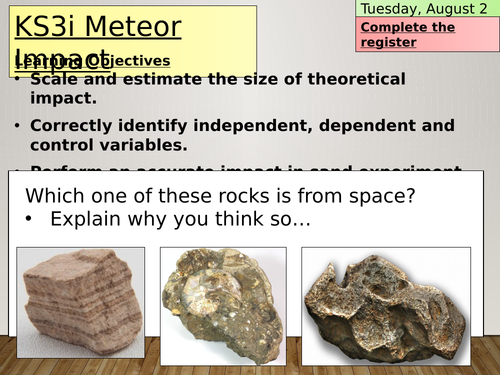Click the KS3i Meteor Impact title
500x375 pixels.
point(98,42)
